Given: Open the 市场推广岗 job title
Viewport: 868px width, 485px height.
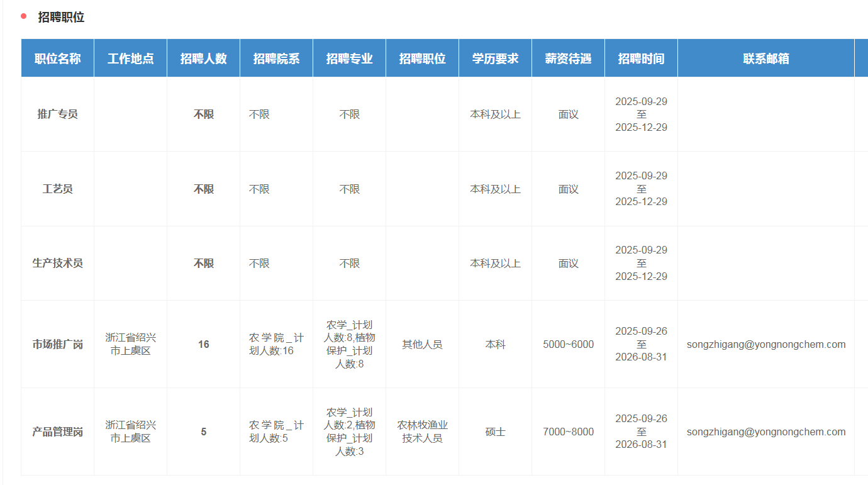Looking at the screenshot, I should (57, 344).
